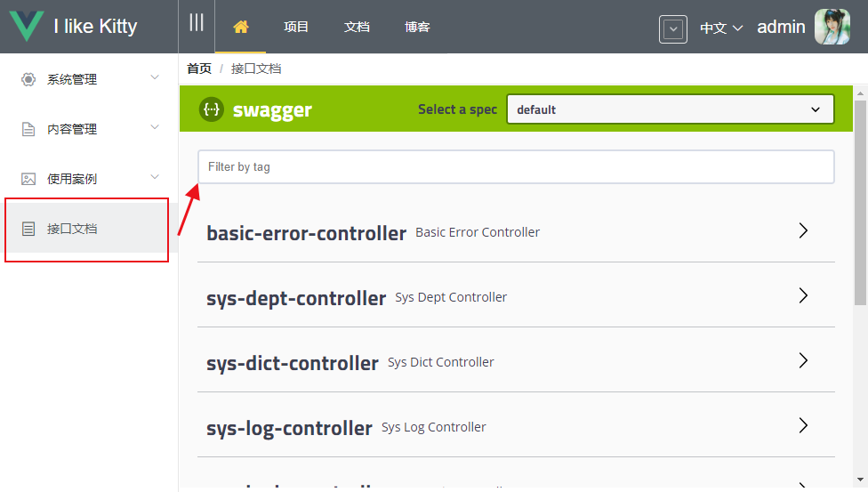Click the 使用案例 image icon

28,179
